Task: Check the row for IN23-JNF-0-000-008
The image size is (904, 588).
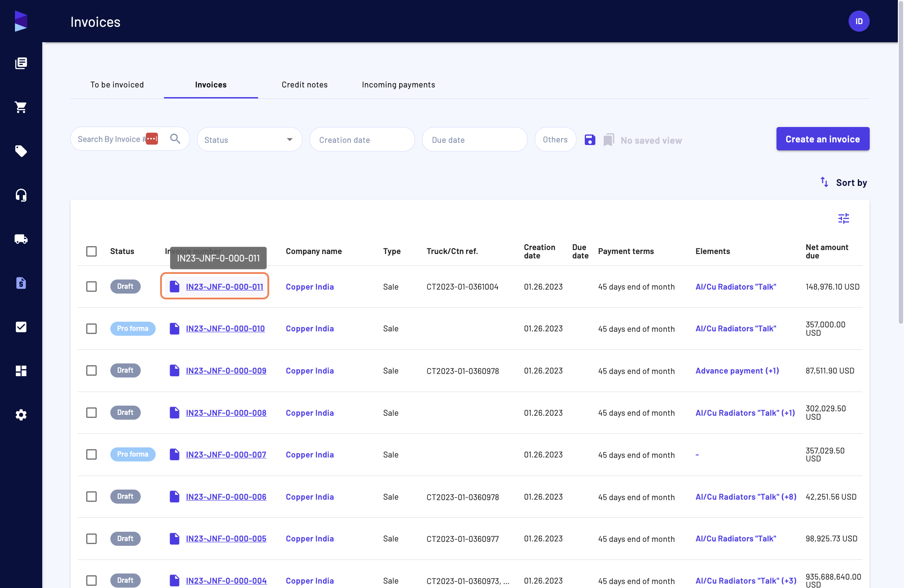Action: (x=91, y=413)
